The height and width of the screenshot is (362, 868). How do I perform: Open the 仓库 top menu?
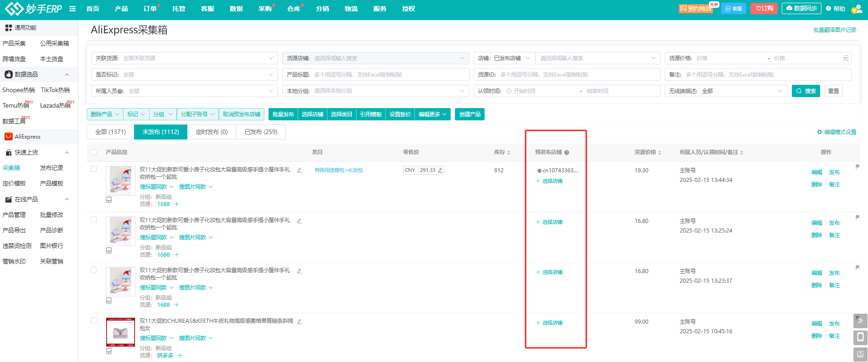[x=294, y=9]
